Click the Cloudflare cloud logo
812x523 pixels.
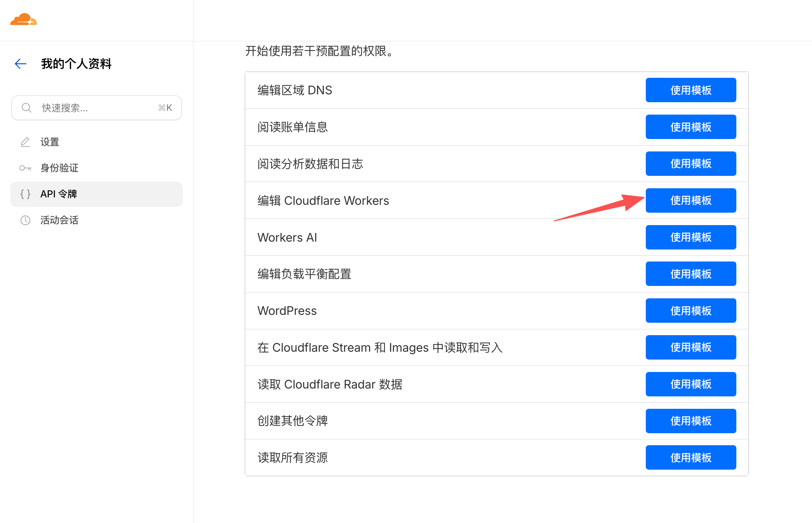(24, 19)
